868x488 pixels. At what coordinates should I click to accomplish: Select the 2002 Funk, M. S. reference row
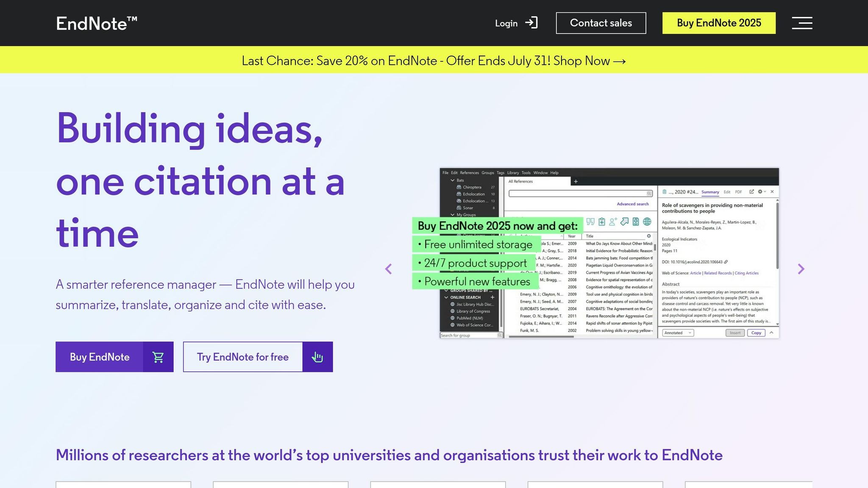[587, 330]
